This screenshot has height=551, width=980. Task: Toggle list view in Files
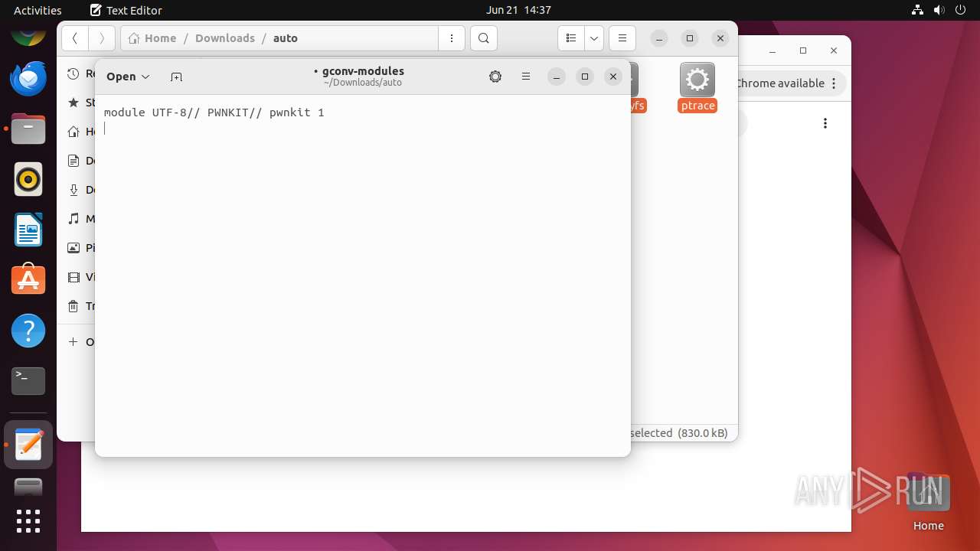[x=571, y=38]
